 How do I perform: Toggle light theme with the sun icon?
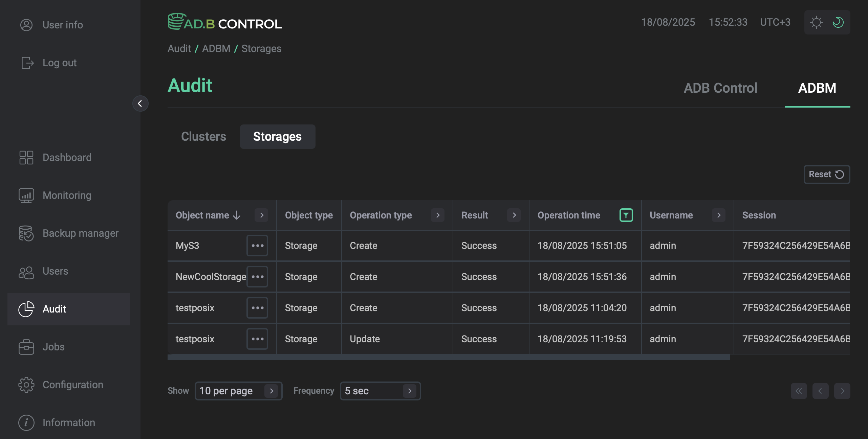coord(817,22)
